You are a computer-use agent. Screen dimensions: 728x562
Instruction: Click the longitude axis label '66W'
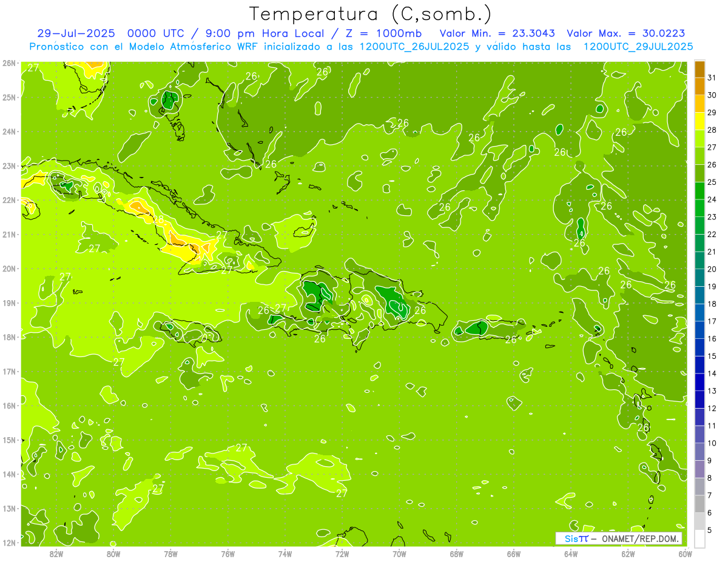pos(513,554)
